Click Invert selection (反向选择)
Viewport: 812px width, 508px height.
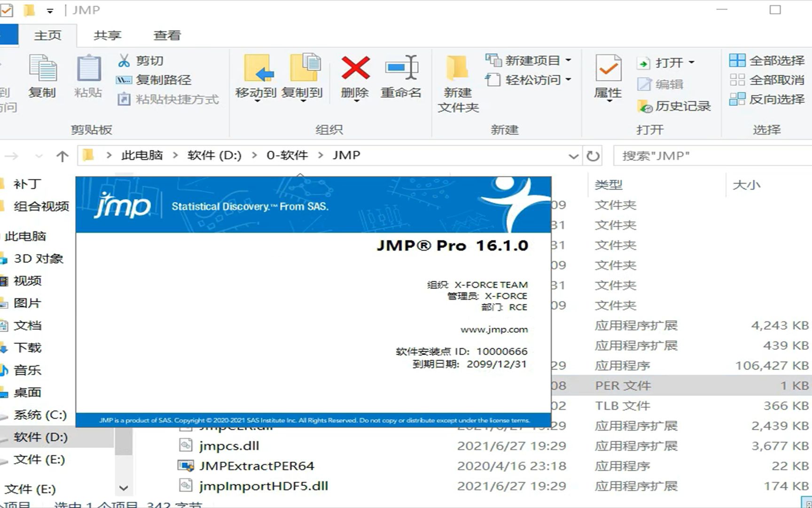767,99
